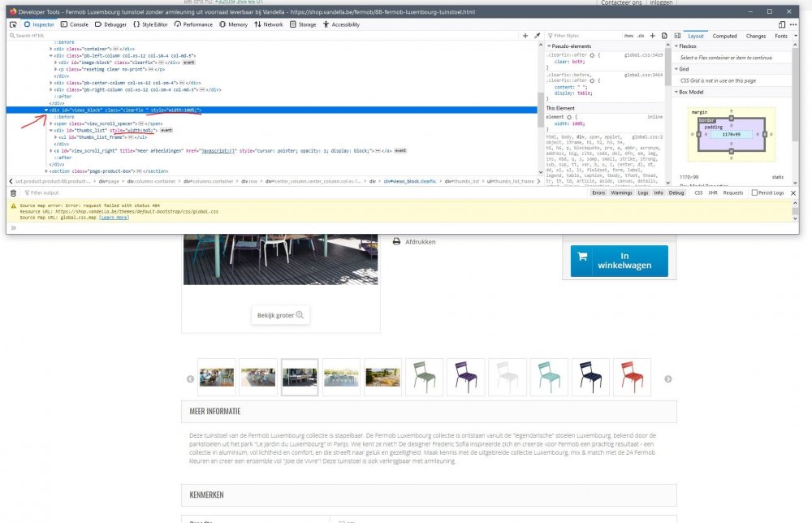Collapse the Grid section
Image resolution: width=812 pixels, height=523 pixels.
pyautogui.click(x=676, y=69)
